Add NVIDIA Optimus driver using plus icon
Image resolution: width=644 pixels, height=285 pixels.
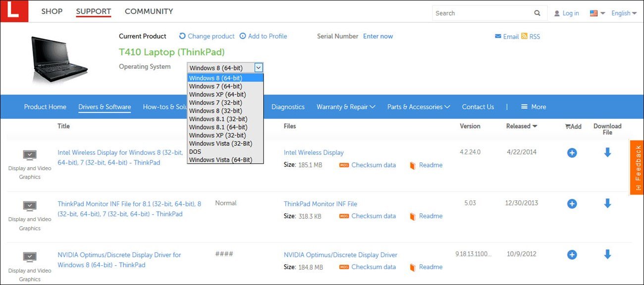(572, 254)
